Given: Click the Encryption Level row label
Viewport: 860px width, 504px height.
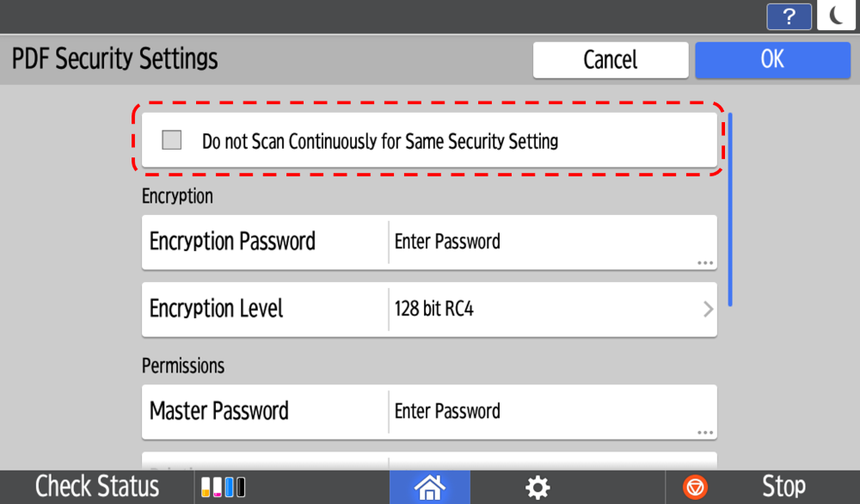Looking at the screenshot, I should click(x=217, y=309).
